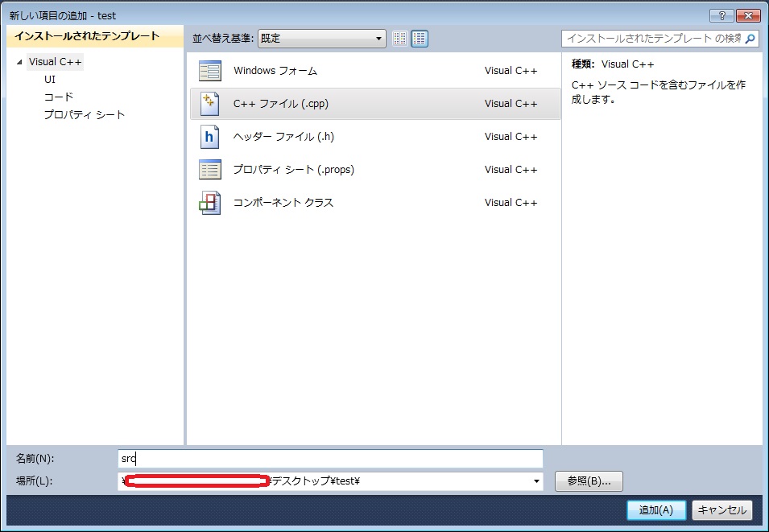Click the プロパティ シート (.props) icon
The width and height of the screenshot is (769, 532).
(210, 170)
